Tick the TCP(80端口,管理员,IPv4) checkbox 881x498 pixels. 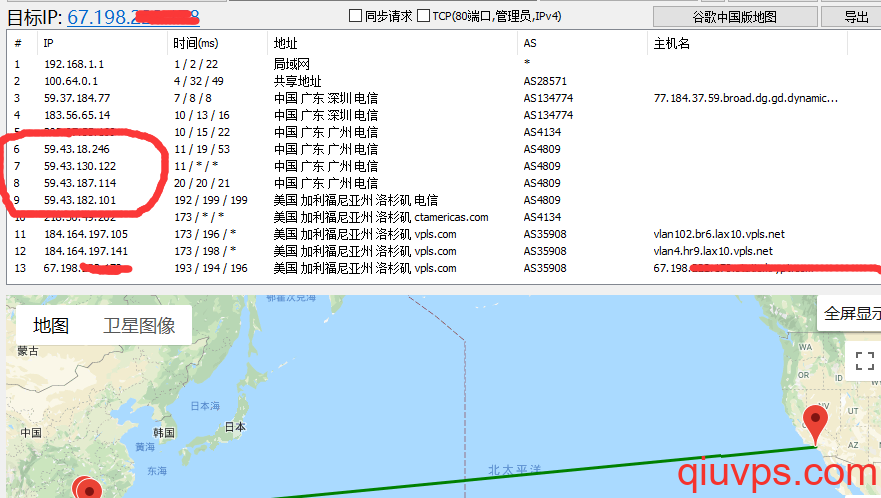click(424, 16)
